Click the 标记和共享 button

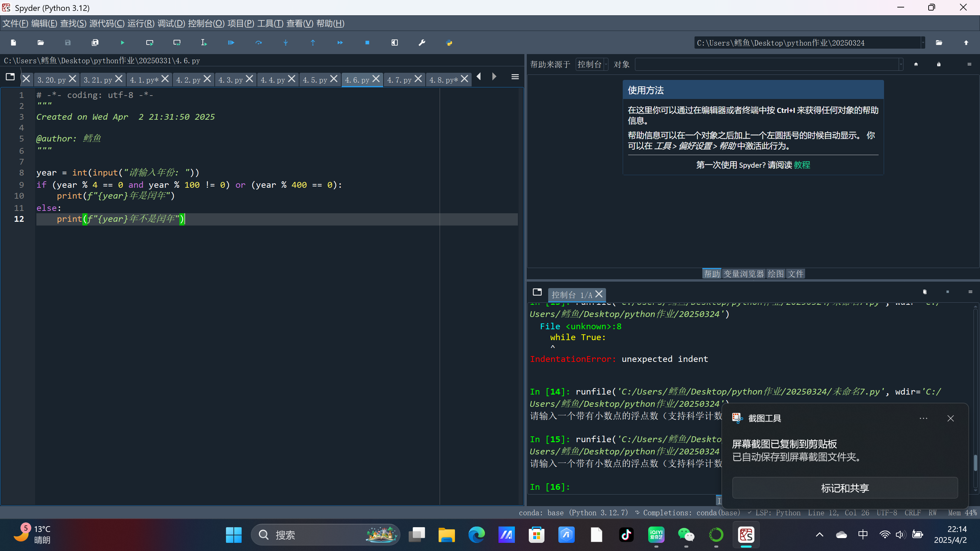point(845,488)
